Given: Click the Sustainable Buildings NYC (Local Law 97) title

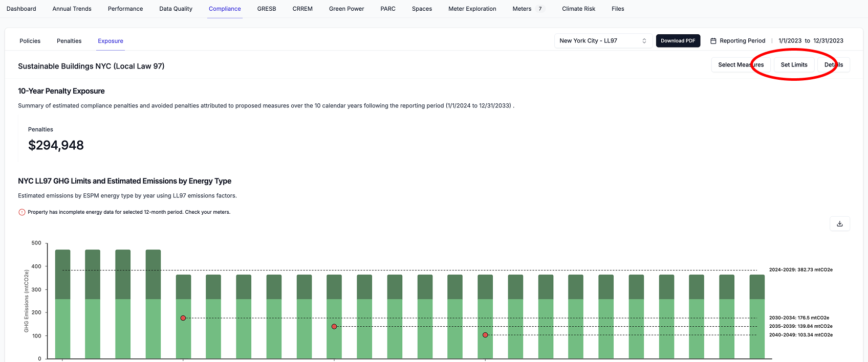Looking at the screenshot, I should click(x=91, y=66).
